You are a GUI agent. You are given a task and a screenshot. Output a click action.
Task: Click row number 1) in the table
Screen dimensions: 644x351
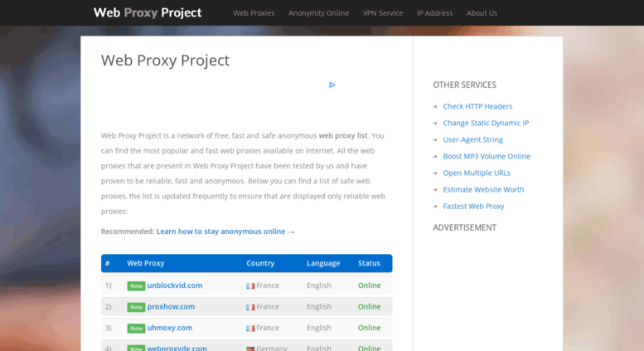[x=108, y=285]
